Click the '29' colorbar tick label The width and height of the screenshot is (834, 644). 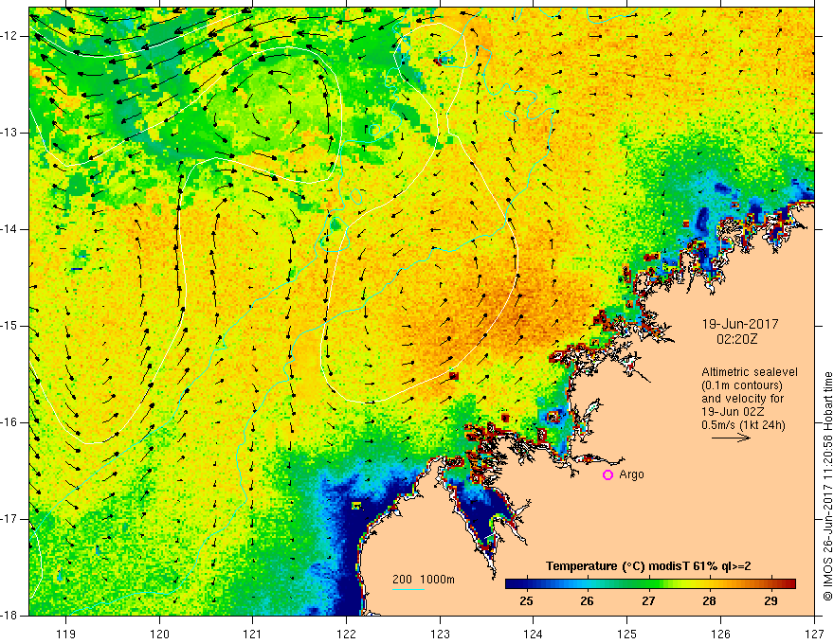(771, 601)
